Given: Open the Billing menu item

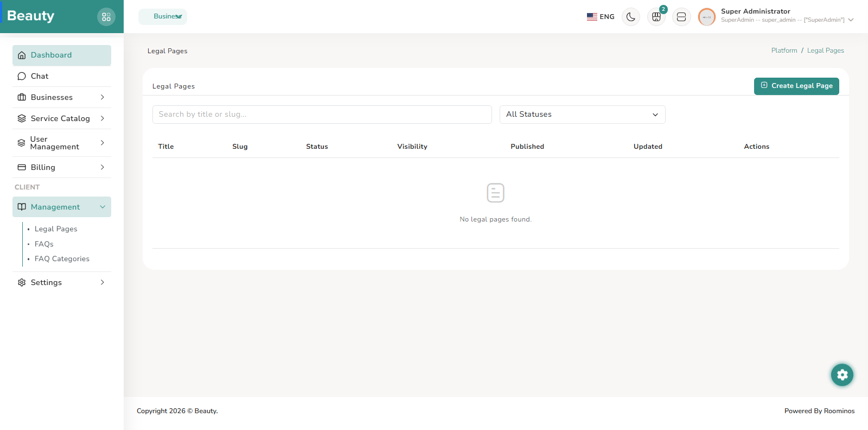Looking at the screenshot, I should pos(62,167).
